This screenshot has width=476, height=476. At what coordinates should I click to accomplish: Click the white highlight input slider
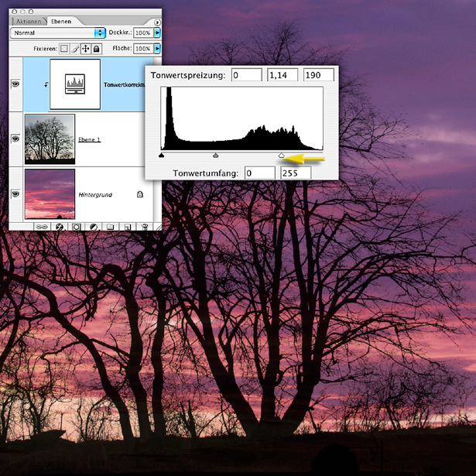282,156
